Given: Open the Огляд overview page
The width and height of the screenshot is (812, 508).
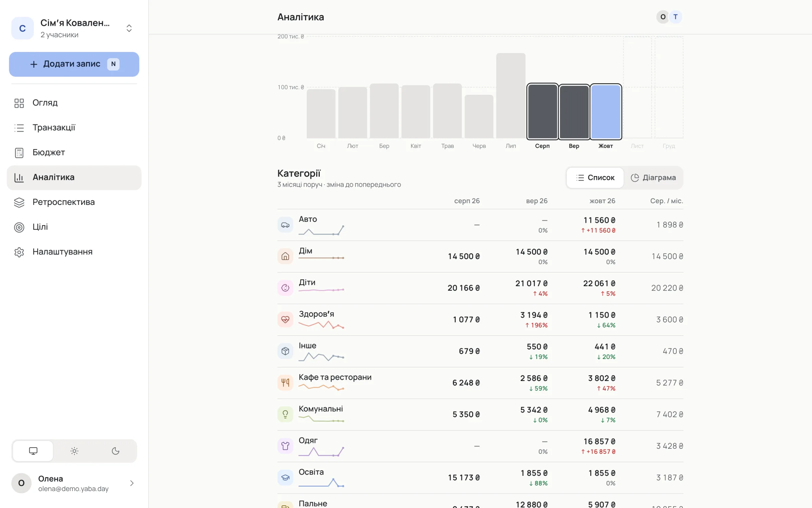Looking at the screenshot, I should [x=74, y=103].
